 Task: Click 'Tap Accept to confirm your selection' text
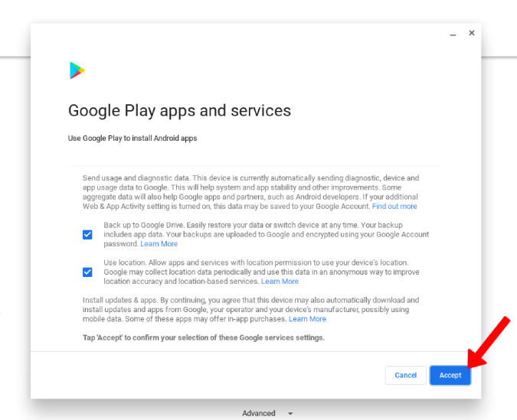[204, 337]
